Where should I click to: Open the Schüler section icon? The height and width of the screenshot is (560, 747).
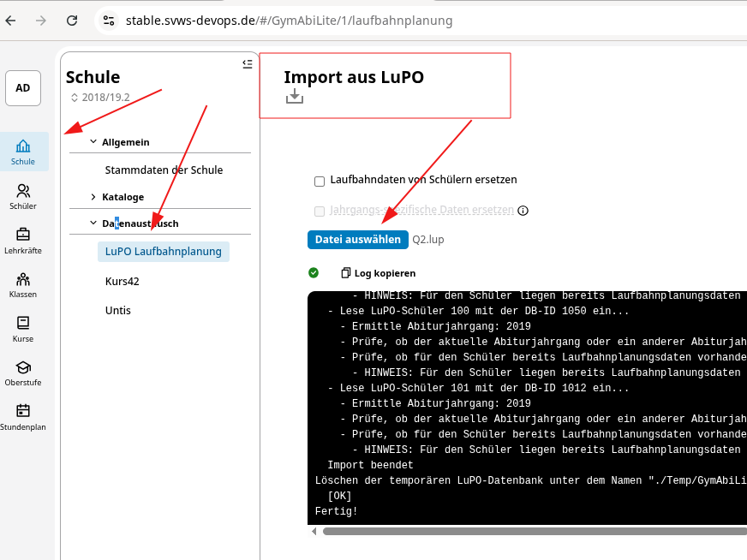pyautogui.click(x=23, y=196)
